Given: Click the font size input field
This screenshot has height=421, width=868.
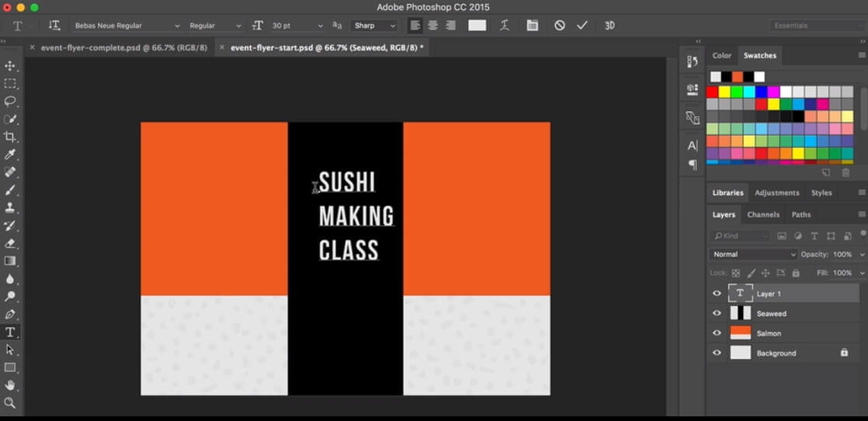Looking at the screenshot, I should (292, 26).
